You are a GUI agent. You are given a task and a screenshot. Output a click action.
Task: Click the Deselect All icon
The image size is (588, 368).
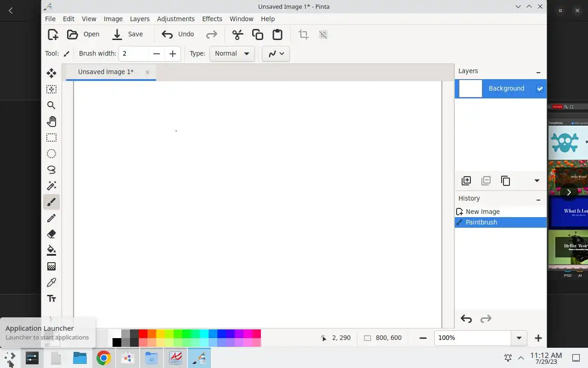323,34
